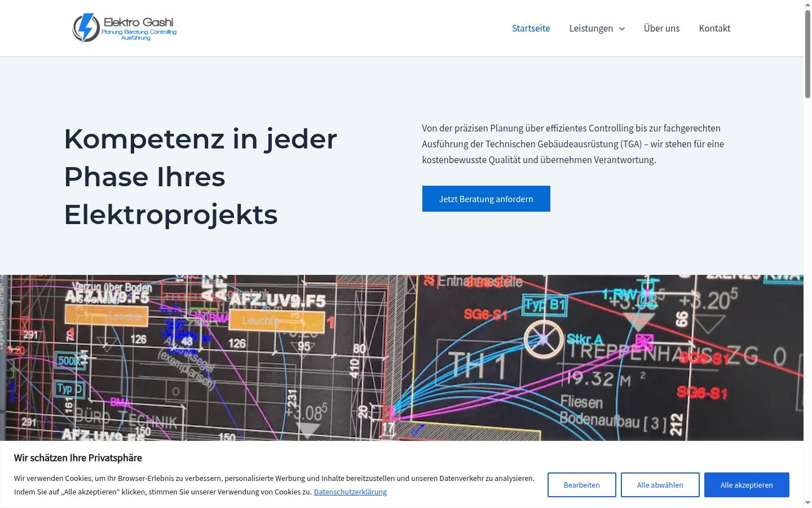Click the scrollbar up arrow
Image resolution: width=812 pixels, height=508 pixels.
tap(807, 5)
